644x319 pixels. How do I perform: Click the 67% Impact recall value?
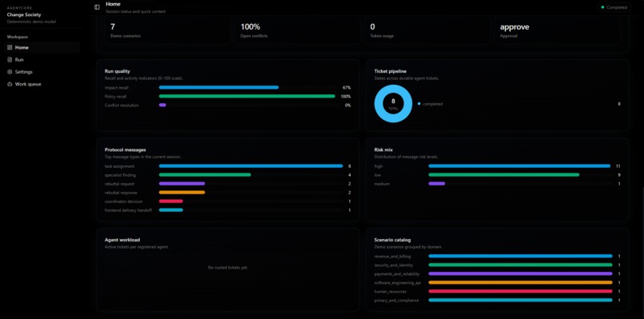(347, 88)
